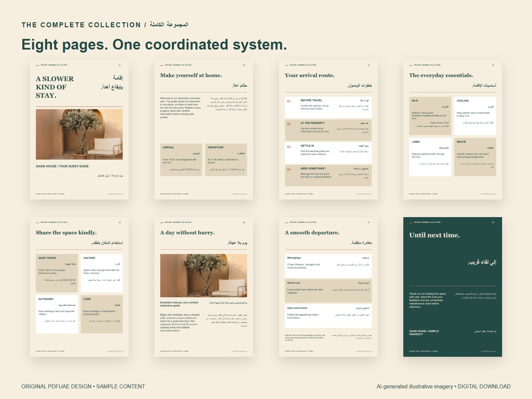Select step 02 'AT THE PROPERTY' row
This screenshot has width=532, height=399.
(328, 130)
